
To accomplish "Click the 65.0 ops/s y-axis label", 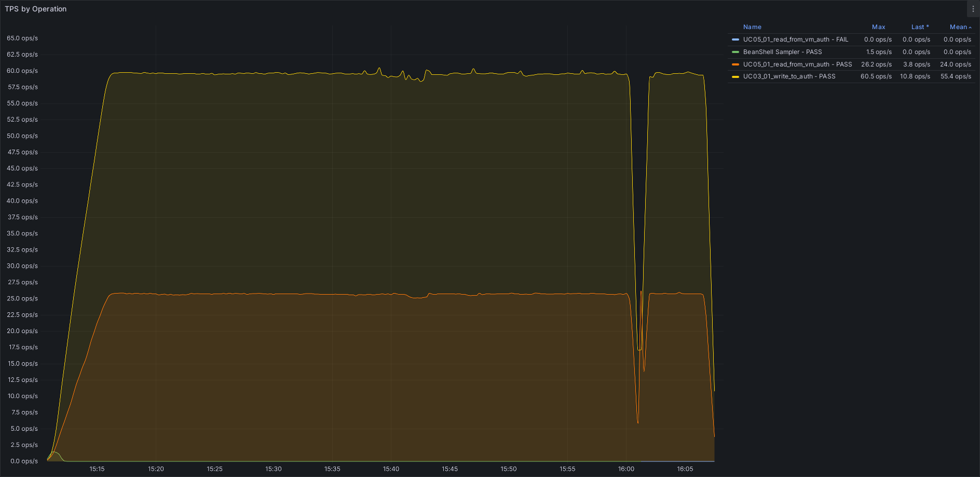I will pyautogui.click(x=22, y=38).
